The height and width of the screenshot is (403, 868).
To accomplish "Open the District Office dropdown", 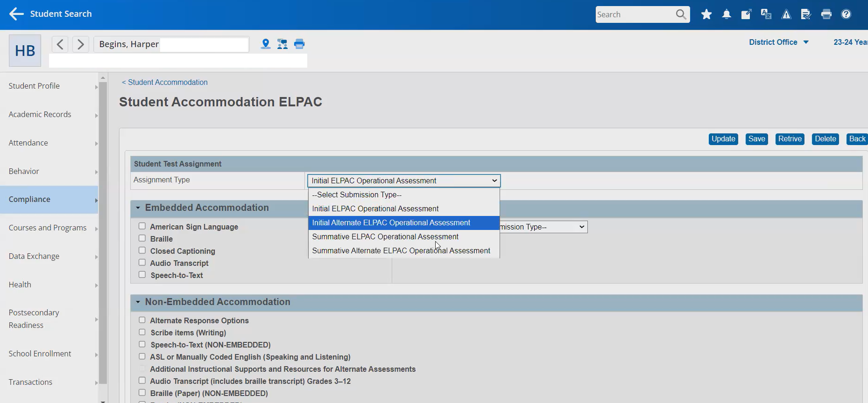I will click(778, 42).
